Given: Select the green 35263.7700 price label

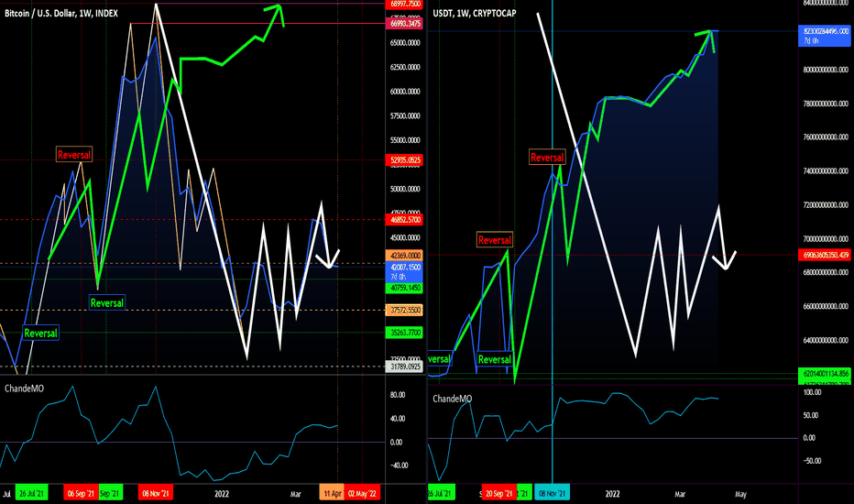Looking at the screenshot, I should tap(405, 333).
